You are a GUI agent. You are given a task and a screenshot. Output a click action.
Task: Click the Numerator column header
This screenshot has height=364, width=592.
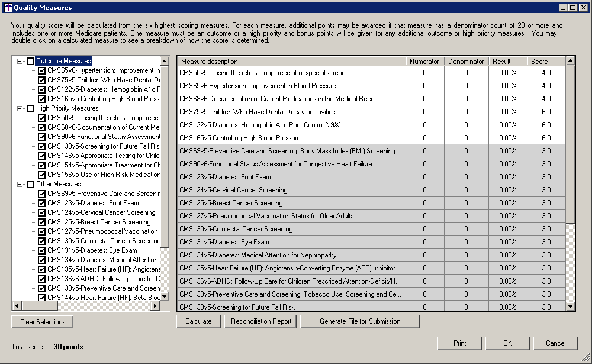(424, 62)
